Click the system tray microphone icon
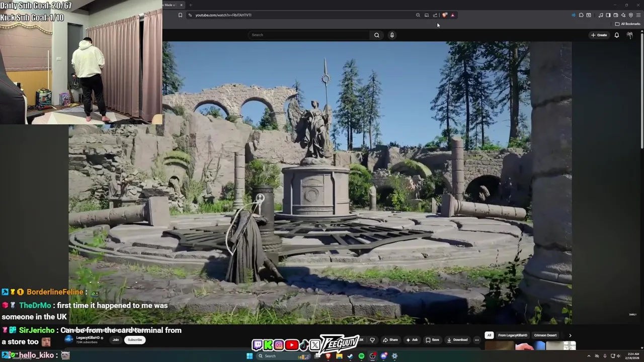This screenshot has width=644, height=362. [x=605, y=356]
